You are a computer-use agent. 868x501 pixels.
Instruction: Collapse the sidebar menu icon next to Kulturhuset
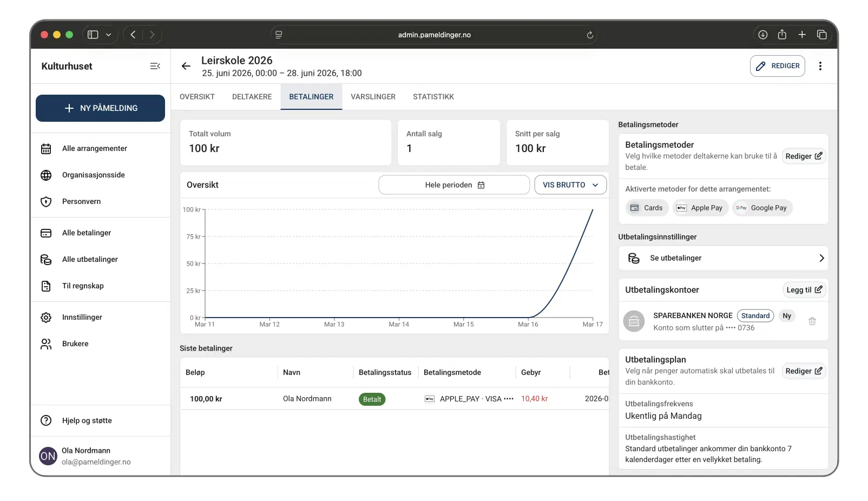click(x=155, y=66)
